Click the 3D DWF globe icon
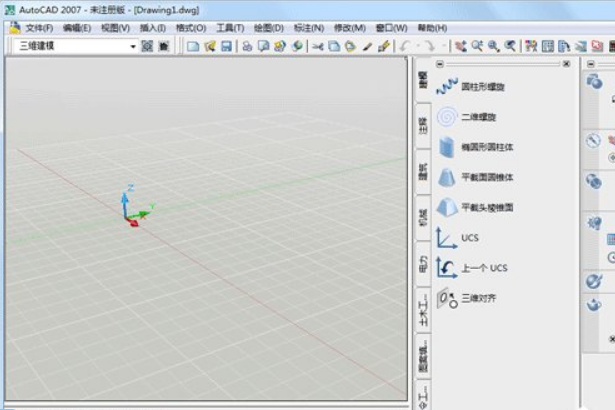Screen dimensions: 615x410 point(297,46)
